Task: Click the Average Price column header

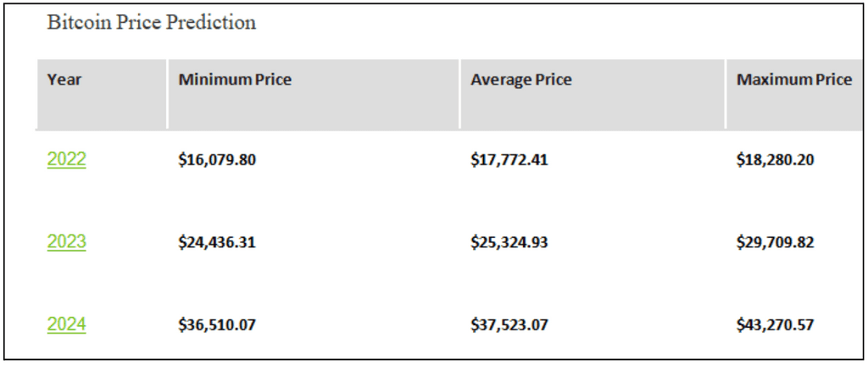Action: tap(521, 80)
